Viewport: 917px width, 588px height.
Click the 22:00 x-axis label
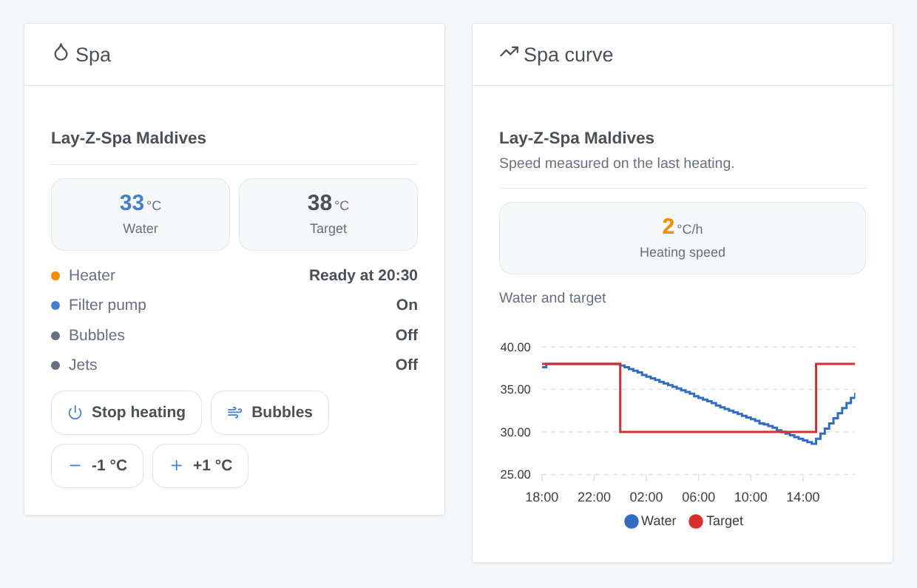click(x=594, y=497)
